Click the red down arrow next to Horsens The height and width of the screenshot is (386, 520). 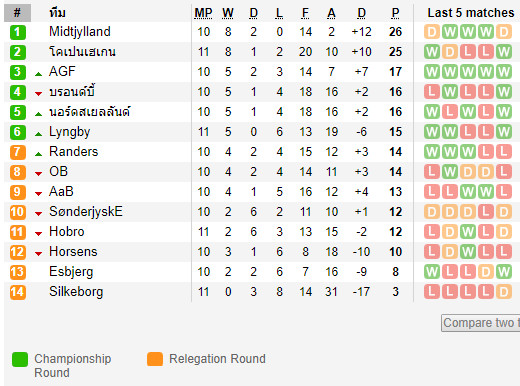click(39, 254)
